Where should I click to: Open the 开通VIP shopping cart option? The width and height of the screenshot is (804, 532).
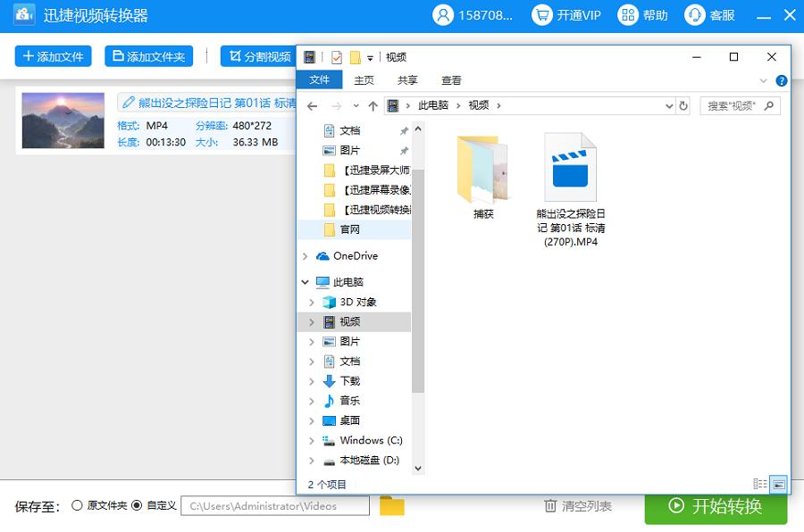(566, 15)
